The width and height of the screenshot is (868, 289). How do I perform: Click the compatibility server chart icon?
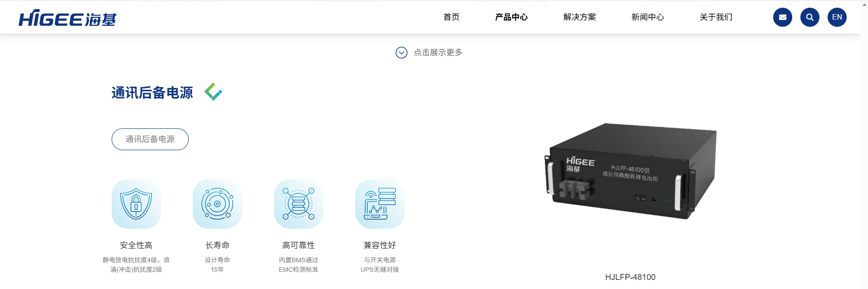380,204
